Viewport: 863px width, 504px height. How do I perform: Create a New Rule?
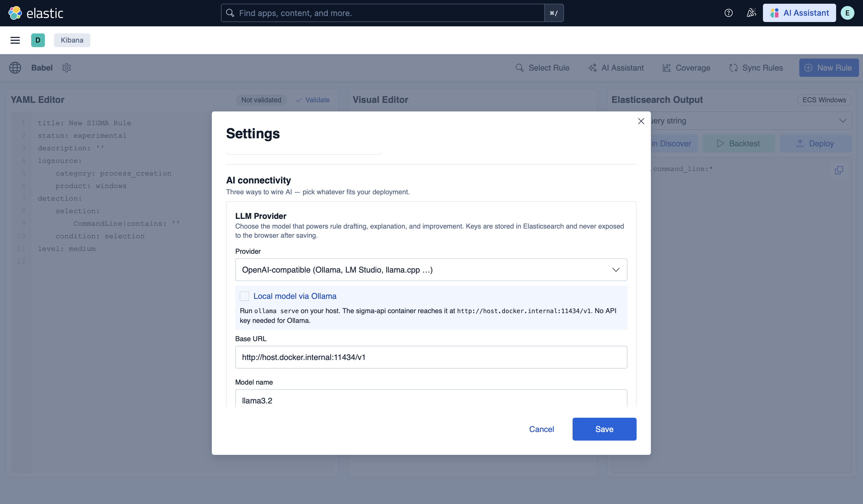tap(829, 68)
